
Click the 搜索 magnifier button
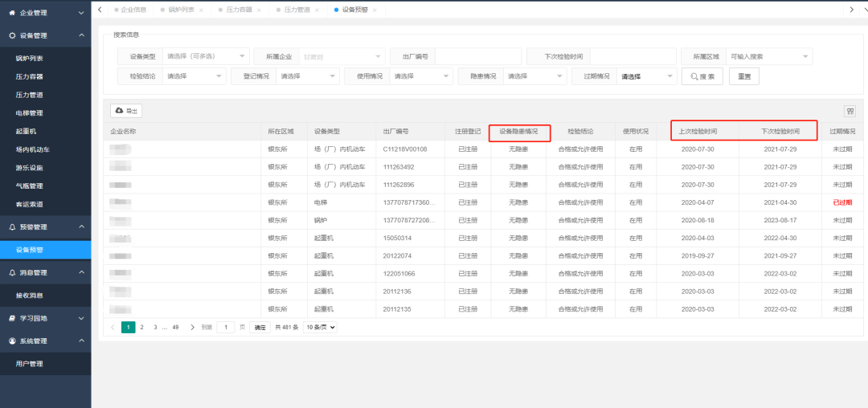point(702,76)
